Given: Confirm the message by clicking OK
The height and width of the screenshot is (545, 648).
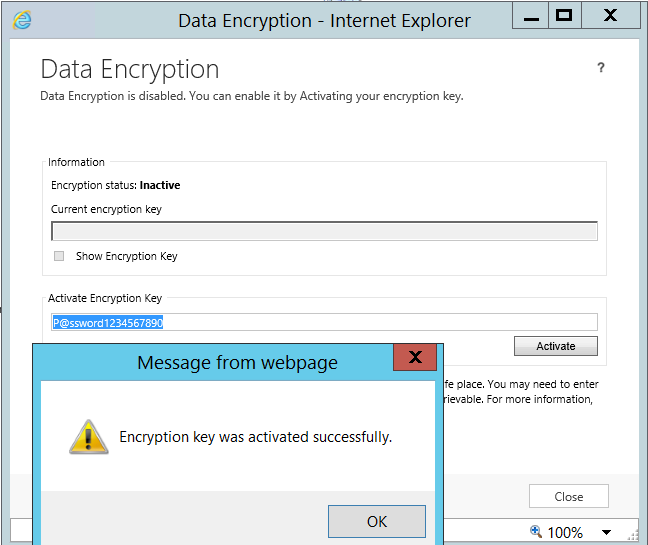Looking at the screenshot, I should pyautogui.click(x=376, y=521).
